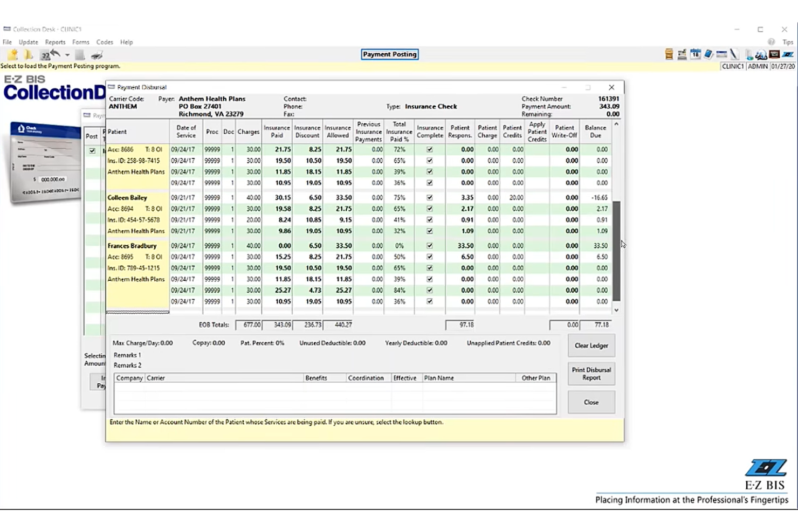The height and width of the screenshot is (532, 798).
Task: Toggle Insurance Complete on Frances Bradbury's 0.00 row
Action: tap(430, 245)
